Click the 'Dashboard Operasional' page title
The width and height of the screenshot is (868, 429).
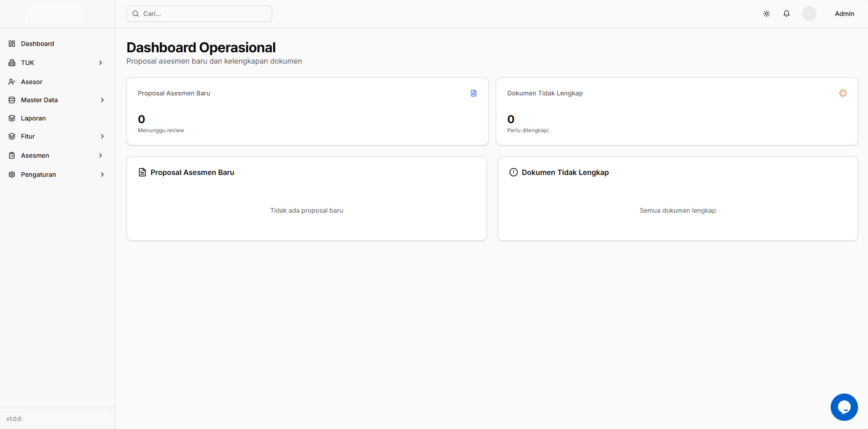[201, 47]
